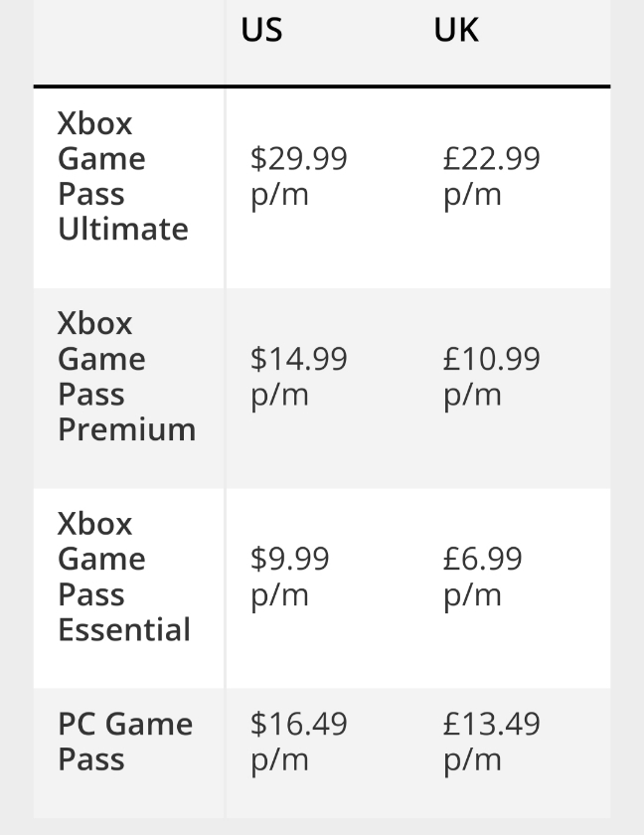This screenshot has height=835, width=644.
Task: Select the Xbox Game Pass Essential row label
Action: click(124, 577)
